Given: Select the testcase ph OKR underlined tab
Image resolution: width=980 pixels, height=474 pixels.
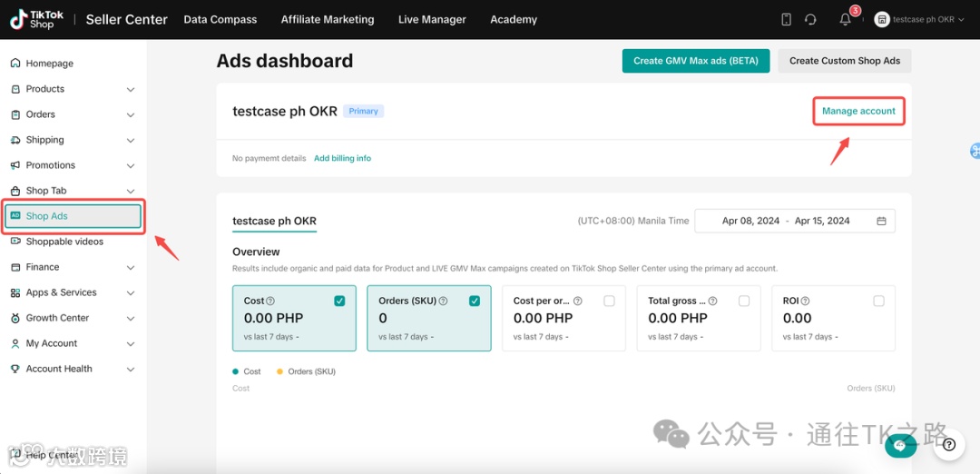Looking at the screenshot, I should click(x=274, y=222).
